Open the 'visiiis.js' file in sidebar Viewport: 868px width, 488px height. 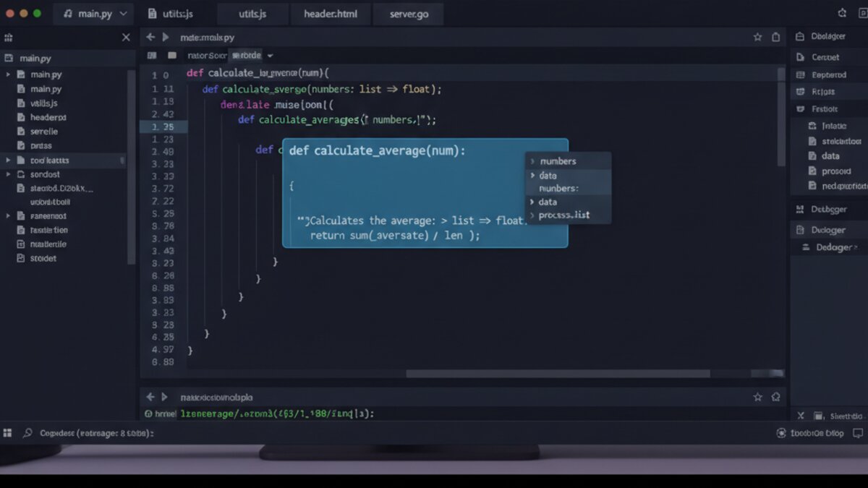click(x=43, y=103)
